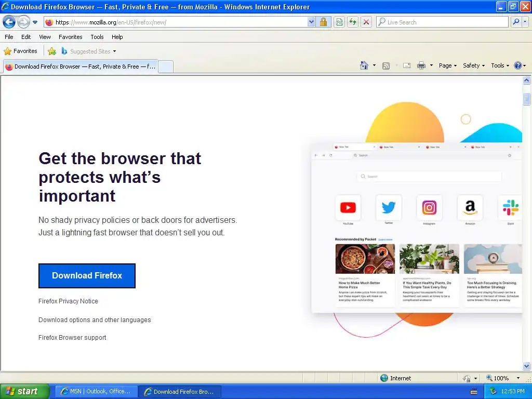The image size is (532, 399).
Task: Open Download options and other languages link
Action: point(95,320)
